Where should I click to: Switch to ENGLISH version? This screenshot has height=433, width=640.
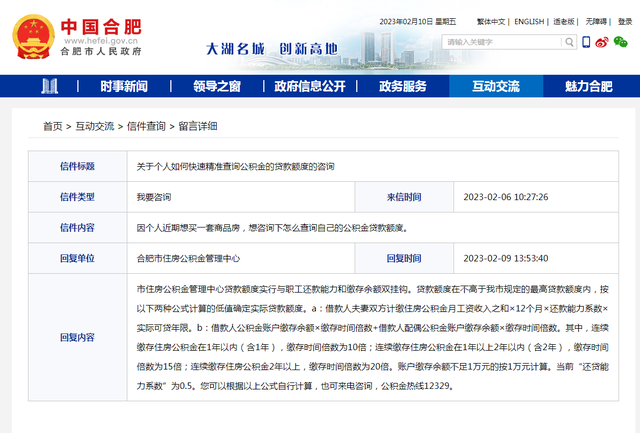coord(529,22)
